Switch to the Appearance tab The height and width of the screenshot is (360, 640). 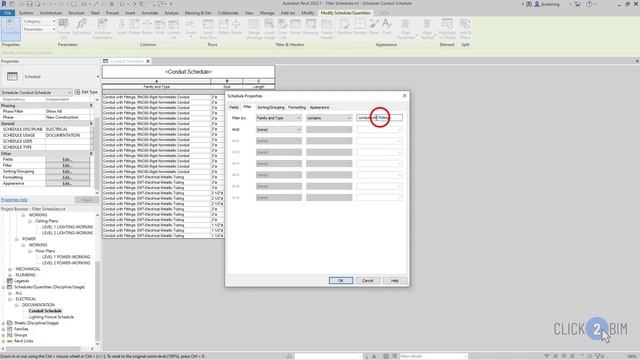319,107
